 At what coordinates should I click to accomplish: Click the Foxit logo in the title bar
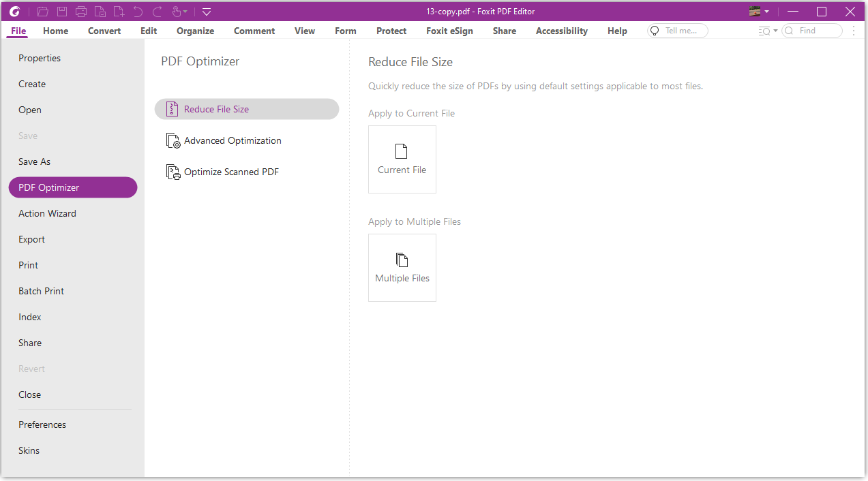point(15,11)
